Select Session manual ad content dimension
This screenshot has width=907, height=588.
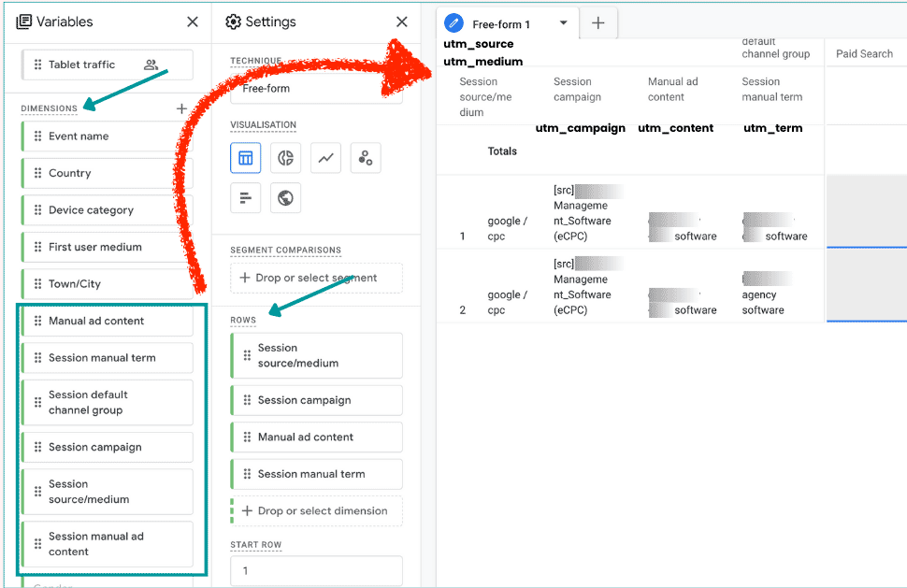108,544
